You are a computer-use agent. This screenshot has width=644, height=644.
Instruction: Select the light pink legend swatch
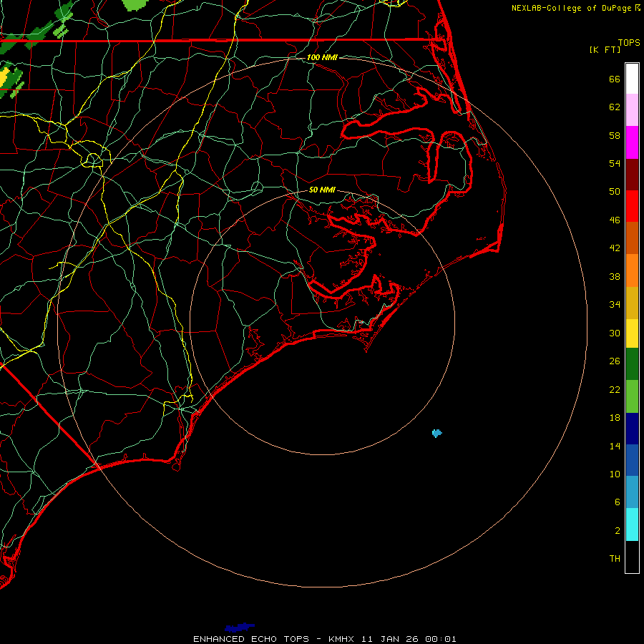tap(632, 110)
